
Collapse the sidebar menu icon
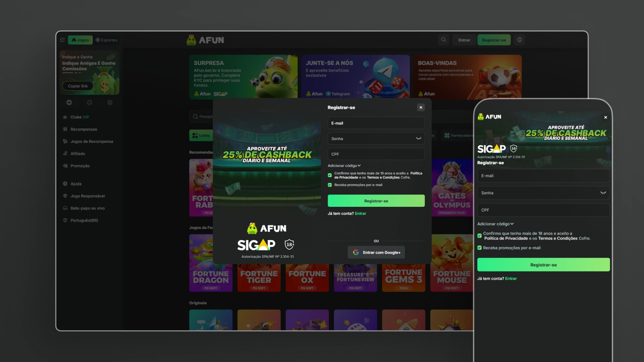pos(62,40)
